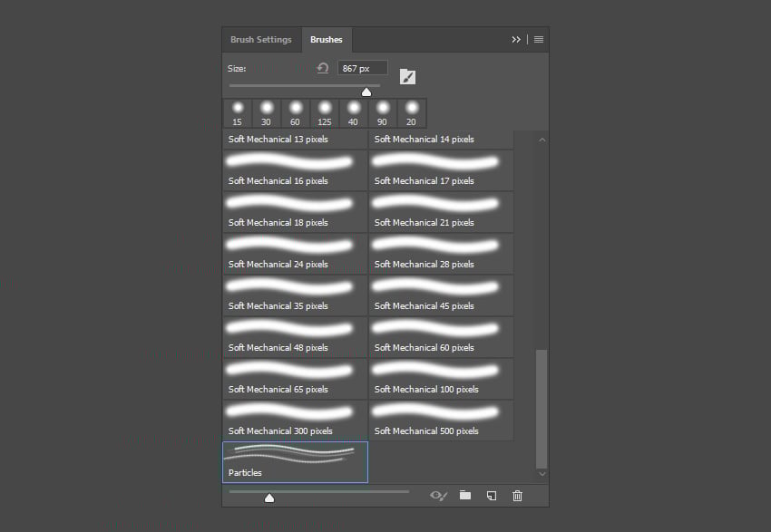Collapse the Brushes panel to icons
Image resolution: width=771 pixels, height=532 pixels.
click(516, 39)
